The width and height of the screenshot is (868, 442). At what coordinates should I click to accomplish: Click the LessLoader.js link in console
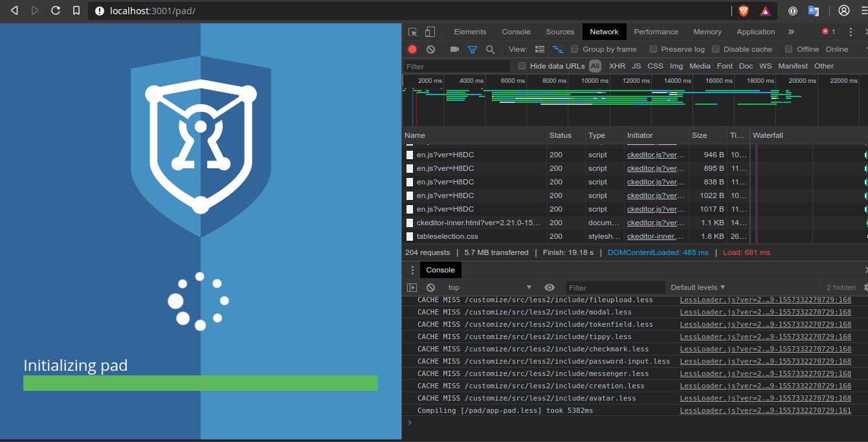point(766,300)
